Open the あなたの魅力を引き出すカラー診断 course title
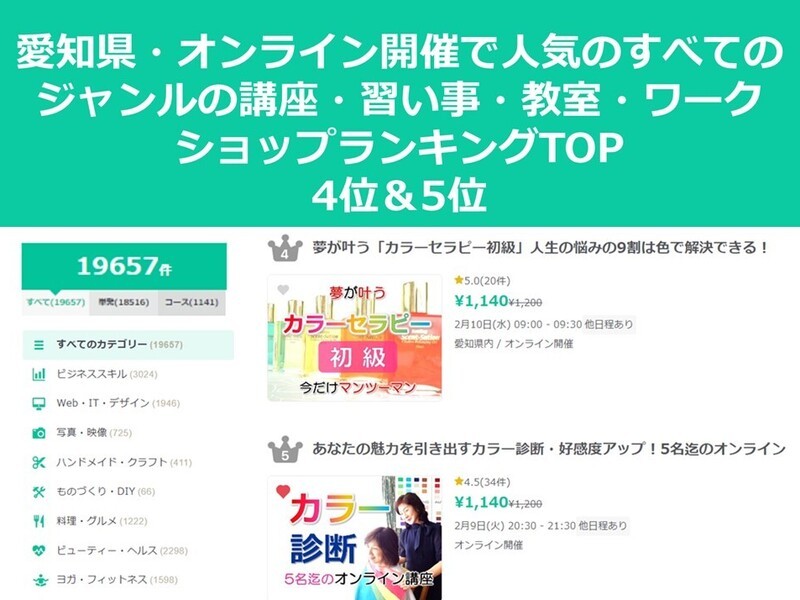The width and height of the screenshot is (800, 600). click(x=549, y=449)
